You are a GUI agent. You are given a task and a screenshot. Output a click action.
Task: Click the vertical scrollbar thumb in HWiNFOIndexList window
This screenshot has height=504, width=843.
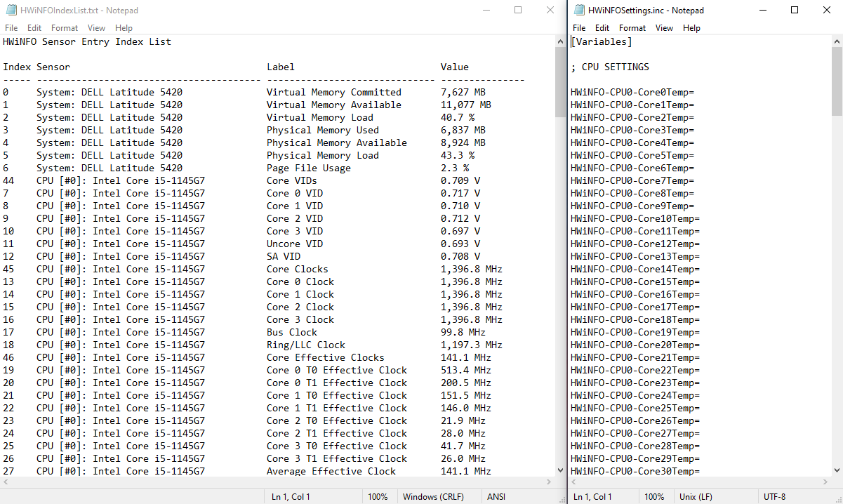pyautogui.click(x=559, y=81)
